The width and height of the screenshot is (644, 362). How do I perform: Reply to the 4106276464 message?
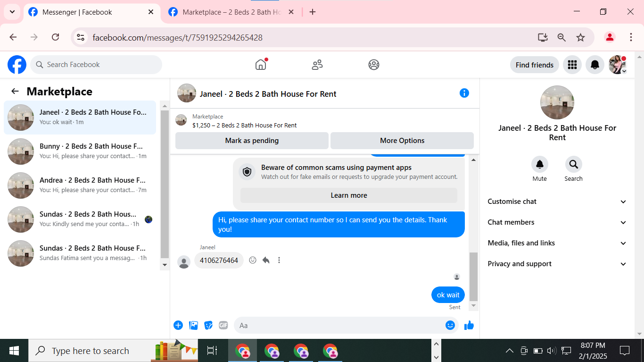pos(266,260)
